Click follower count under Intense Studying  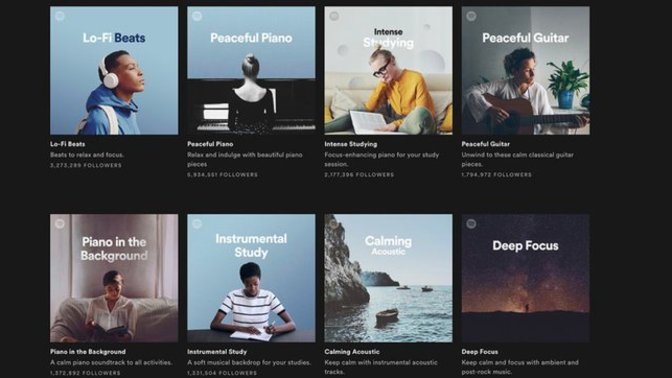tap(359, 174)
